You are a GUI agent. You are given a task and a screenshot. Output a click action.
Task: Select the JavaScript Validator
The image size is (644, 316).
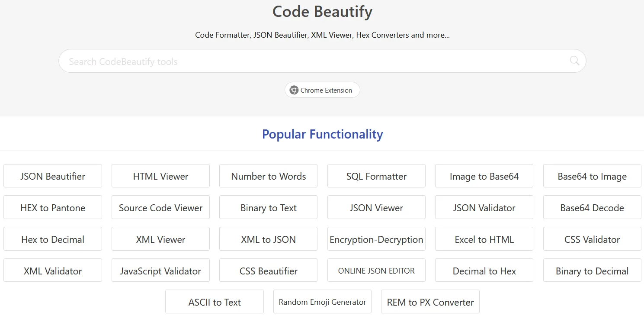[160, 271]
